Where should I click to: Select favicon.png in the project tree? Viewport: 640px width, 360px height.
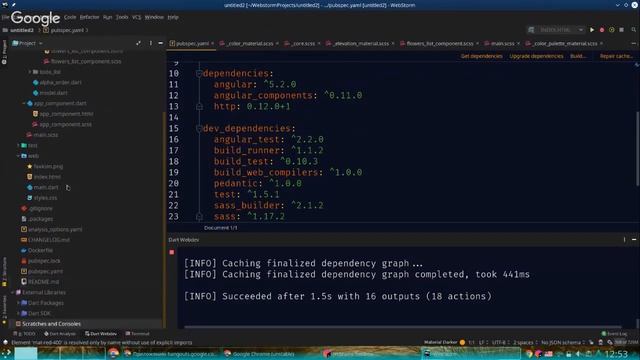pos(48,167)
